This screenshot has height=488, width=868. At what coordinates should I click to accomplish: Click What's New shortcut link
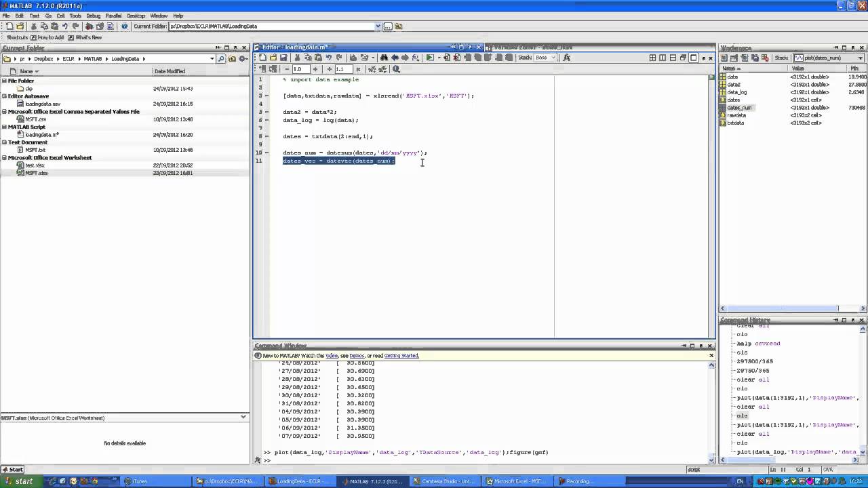click(85, 37)
